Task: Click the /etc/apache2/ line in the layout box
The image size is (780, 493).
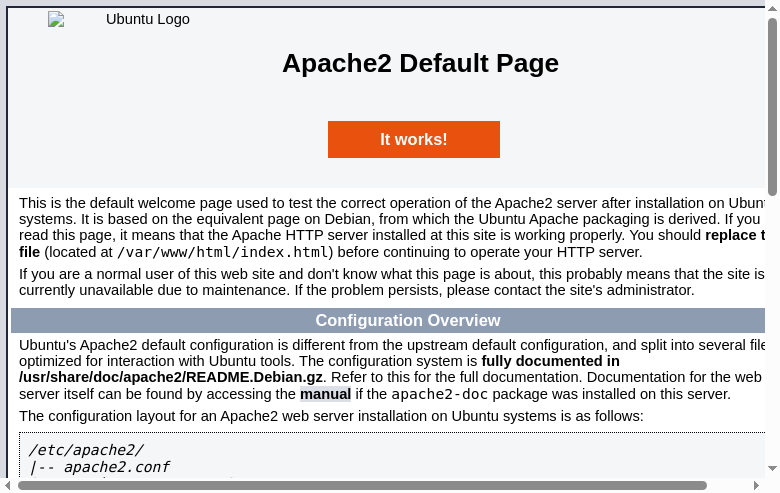Action: coord(86,450)
